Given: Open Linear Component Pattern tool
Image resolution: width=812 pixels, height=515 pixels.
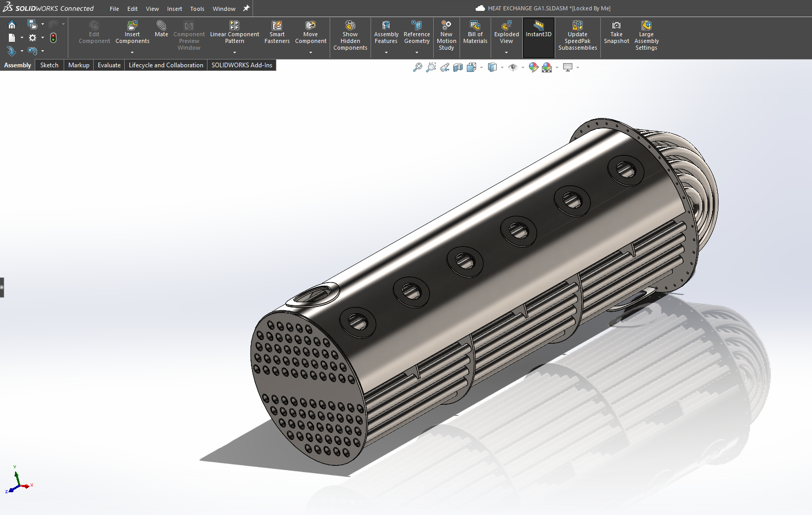Looking at the screenshot, I should pos(234,32).
